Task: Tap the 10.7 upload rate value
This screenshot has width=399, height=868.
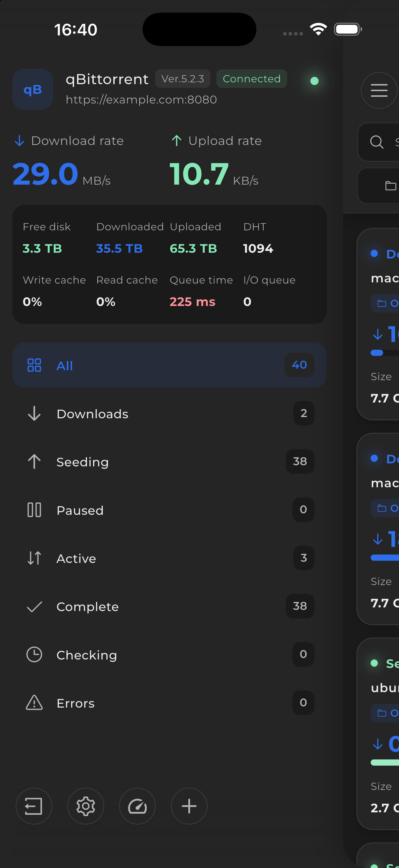Action: click(199, 174)
